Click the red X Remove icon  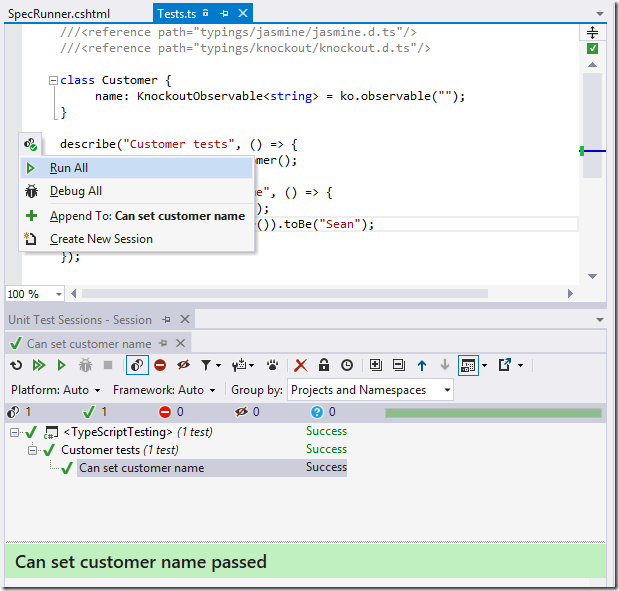(300, 366)
